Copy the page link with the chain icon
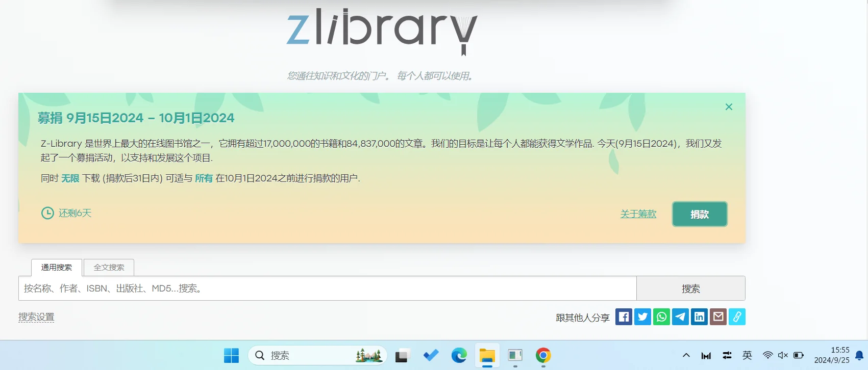 coord(737,317)
